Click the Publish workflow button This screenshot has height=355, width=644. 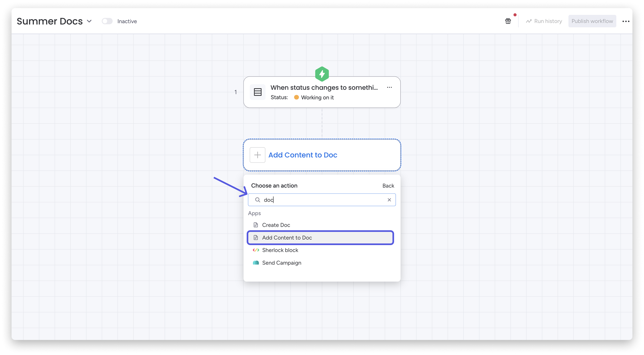(x=592, y=21)
